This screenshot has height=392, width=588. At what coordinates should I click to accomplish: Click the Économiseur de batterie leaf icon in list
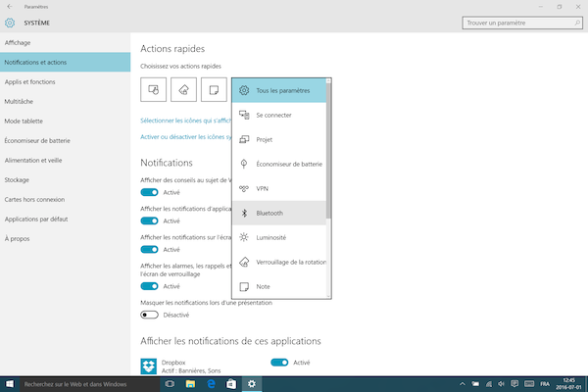click(244, 164)
